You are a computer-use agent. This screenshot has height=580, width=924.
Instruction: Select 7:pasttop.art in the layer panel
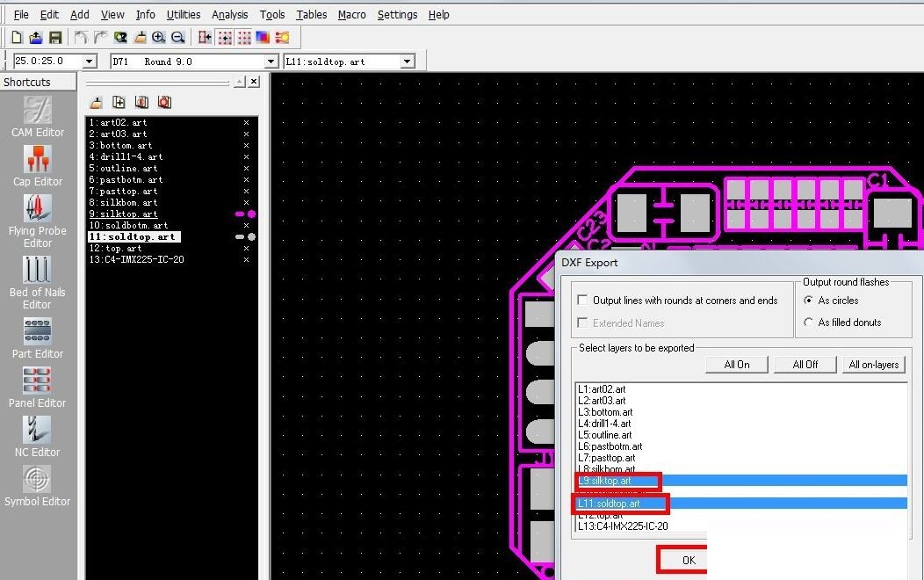click(x=123, y=192)
